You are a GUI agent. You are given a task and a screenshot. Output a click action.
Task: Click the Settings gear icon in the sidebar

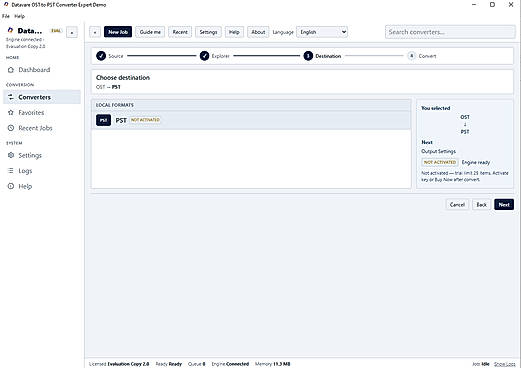pos(11,155)
